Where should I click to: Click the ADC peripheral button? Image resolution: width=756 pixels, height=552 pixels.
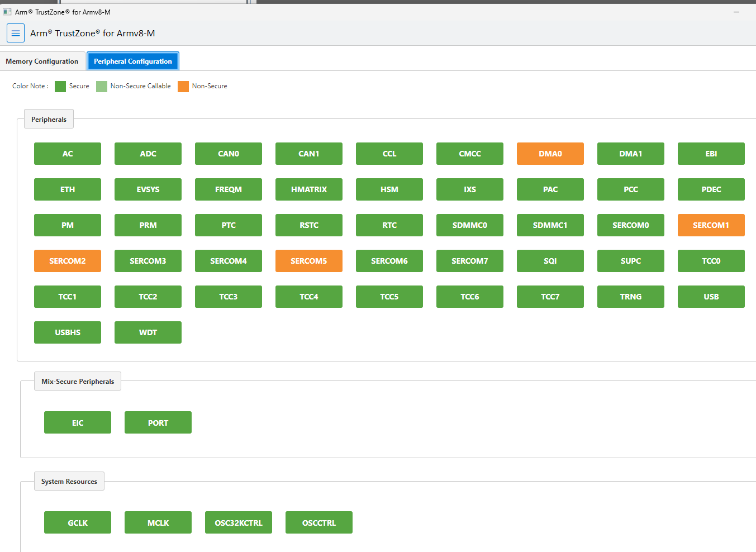pos(148,154)
